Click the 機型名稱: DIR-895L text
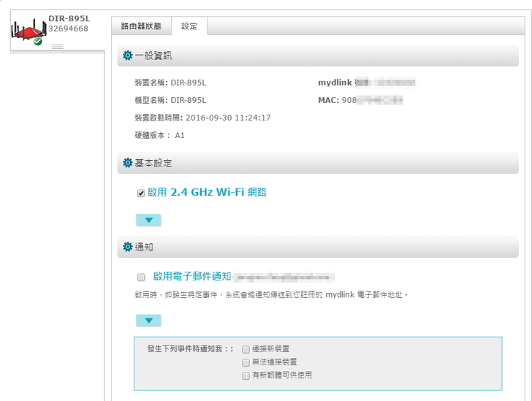Viewport: 532px width, 401px height. 170,100
